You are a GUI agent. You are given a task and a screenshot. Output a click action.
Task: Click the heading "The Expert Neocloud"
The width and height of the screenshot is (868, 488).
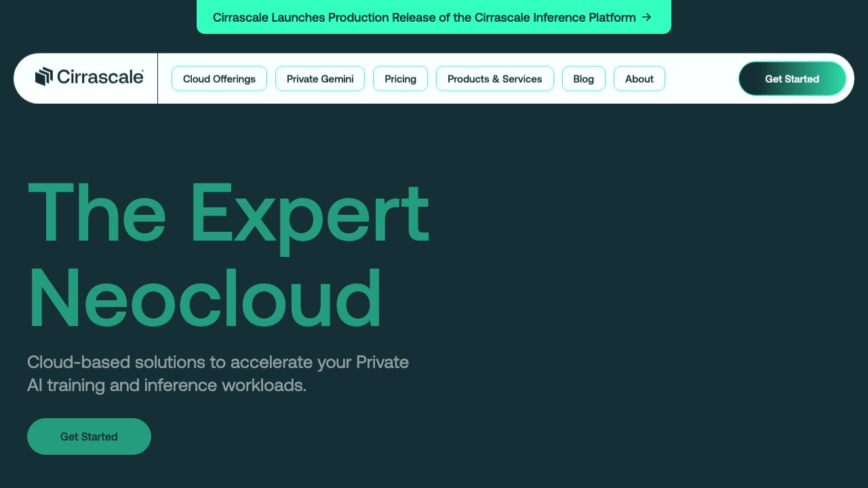(228, 255)
